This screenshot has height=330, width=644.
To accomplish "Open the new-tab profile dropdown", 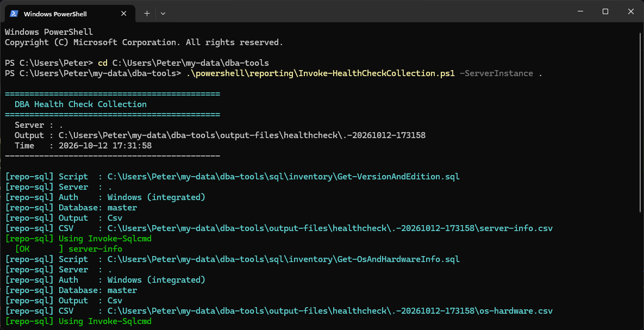I will click(163, 14).
